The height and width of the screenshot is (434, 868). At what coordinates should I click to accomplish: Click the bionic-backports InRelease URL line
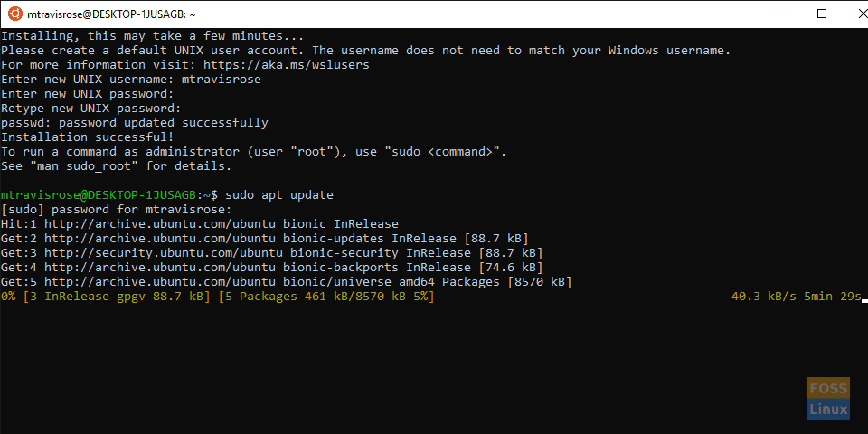272,268
